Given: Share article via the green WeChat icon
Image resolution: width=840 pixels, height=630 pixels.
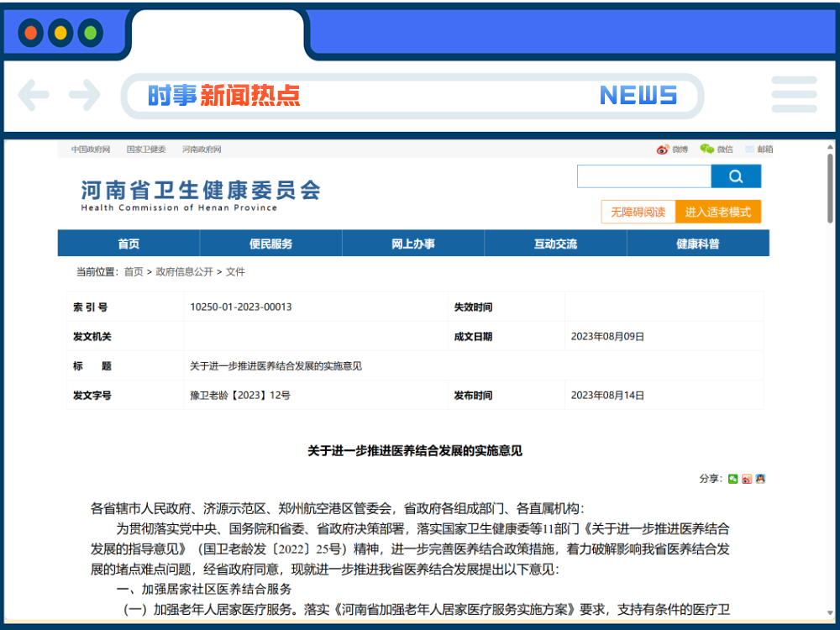Looking at the screenshot, I should coord(732,480).
